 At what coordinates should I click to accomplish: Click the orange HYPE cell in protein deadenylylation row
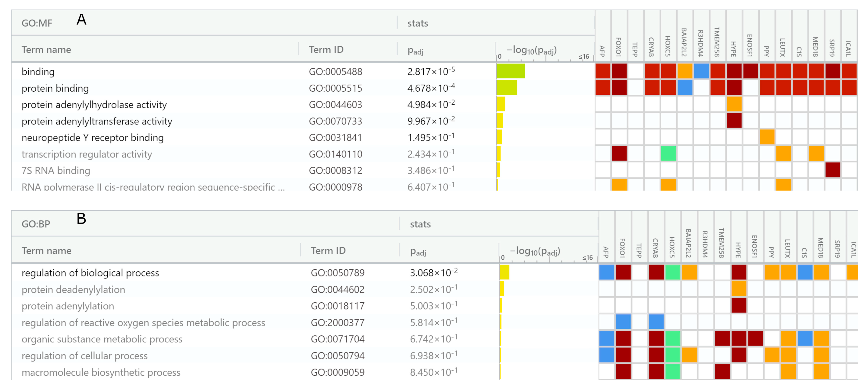click(739, 289)
